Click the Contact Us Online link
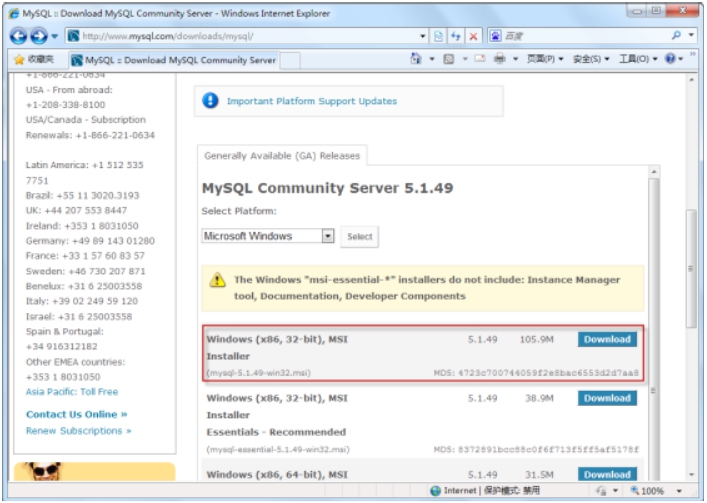The width and height of the screenshot is (707, 503). click(x=77, y=414)
